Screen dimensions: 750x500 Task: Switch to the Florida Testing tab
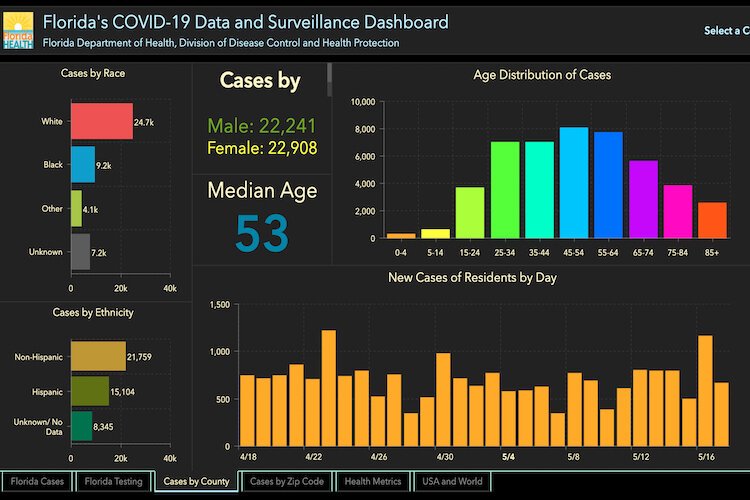click(112, 481)
